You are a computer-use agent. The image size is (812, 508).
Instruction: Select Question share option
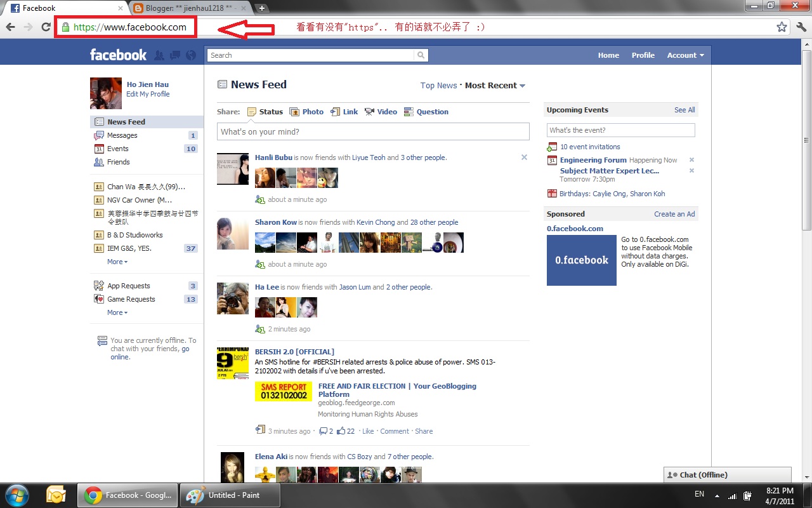tap(426, 112)
